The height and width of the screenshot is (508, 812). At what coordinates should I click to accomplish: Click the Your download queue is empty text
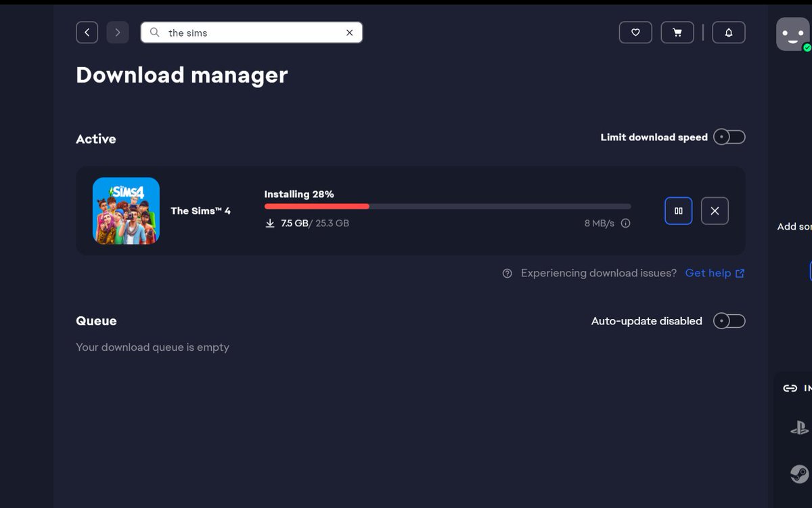pyautogui.click(x=152, y=347)
